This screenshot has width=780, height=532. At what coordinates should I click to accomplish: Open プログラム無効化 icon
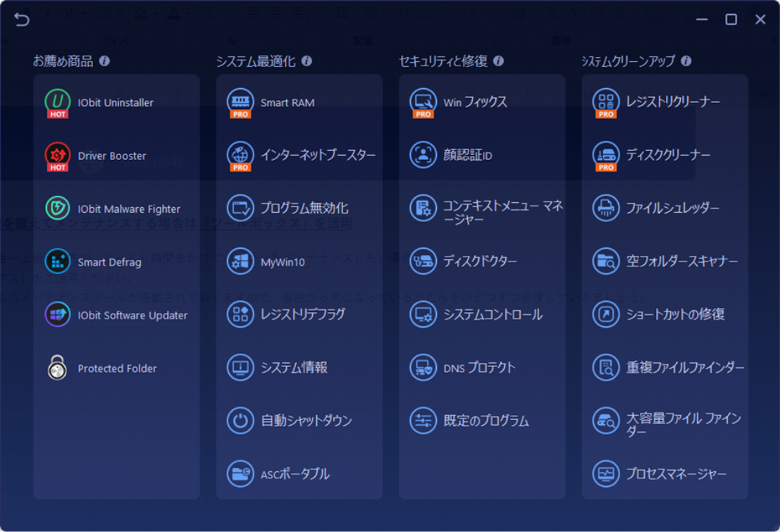point(240,208)
